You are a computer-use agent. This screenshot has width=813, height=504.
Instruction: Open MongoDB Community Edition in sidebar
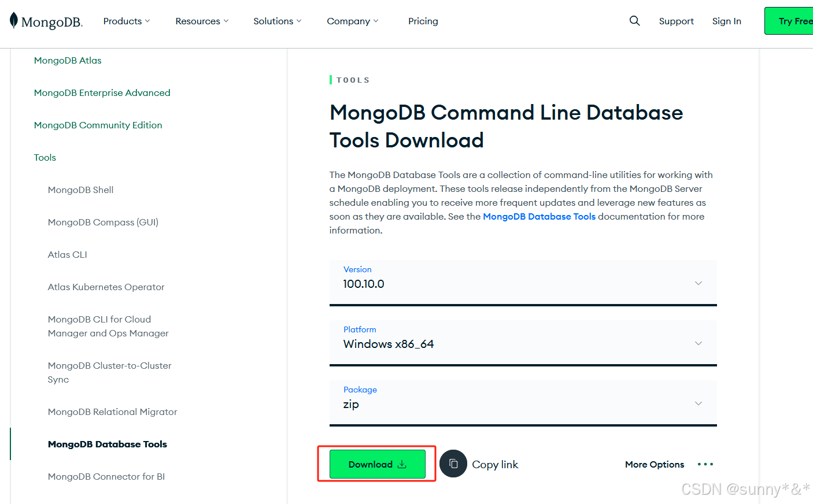[98, 125]
